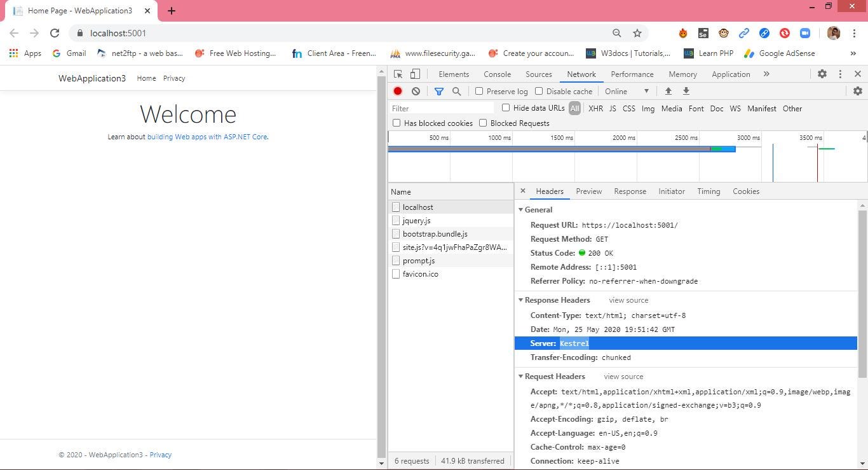
Task: Open the Online throttling dropdown
Action: tap(626, 91)
